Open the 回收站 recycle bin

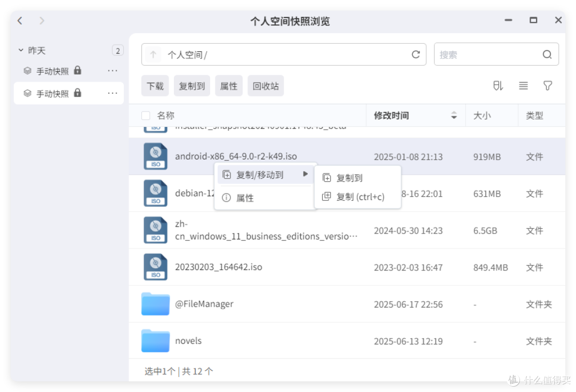pyautogui.click(x=266, y=86)
